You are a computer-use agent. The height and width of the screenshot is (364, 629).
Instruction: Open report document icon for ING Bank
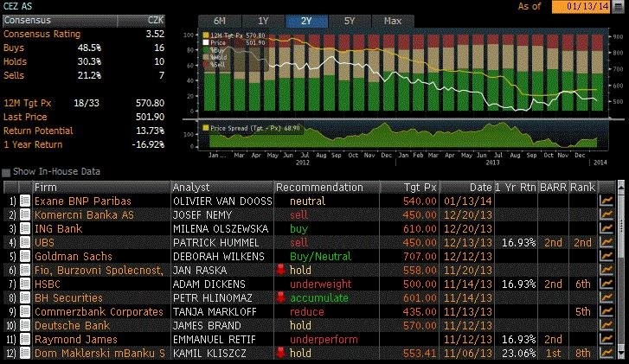point(25,228)
